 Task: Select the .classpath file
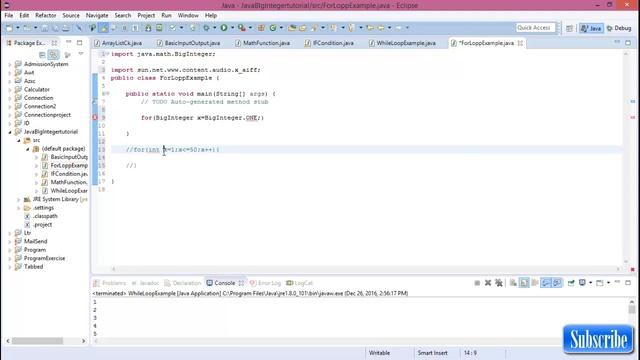[41, 216]
